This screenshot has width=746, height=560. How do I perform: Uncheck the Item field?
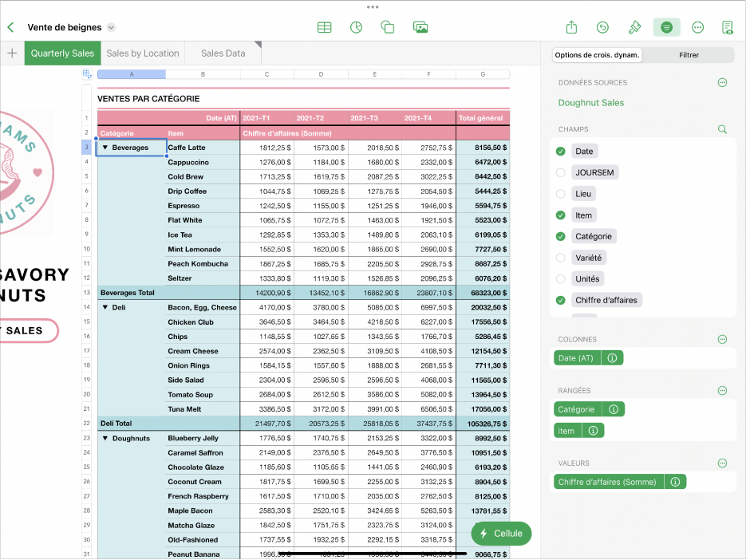(560, 215)
